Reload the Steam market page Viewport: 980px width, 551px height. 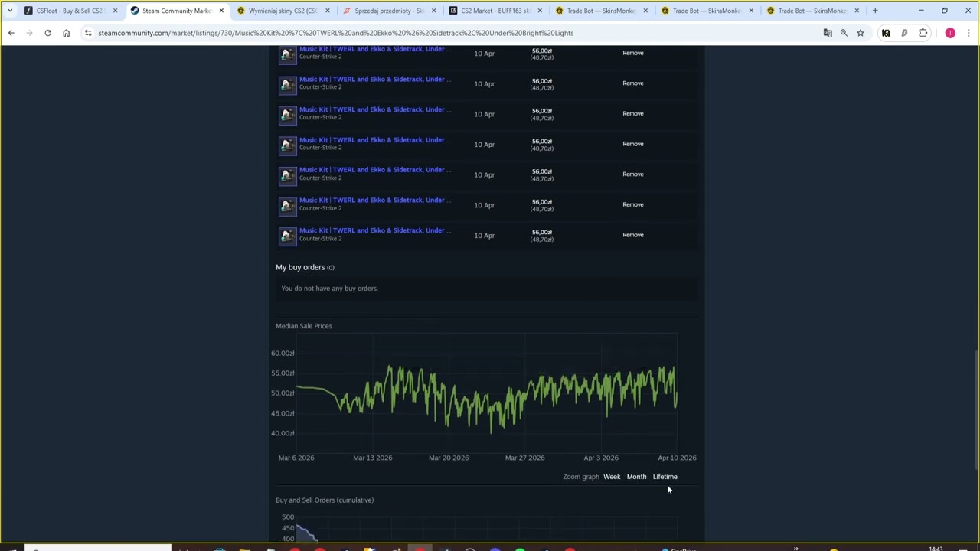[47, 33]
